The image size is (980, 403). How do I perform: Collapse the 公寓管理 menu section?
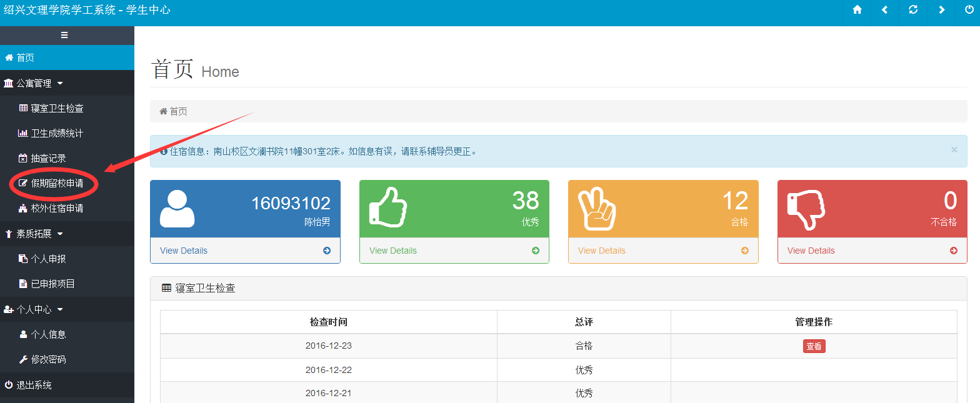point(34,83)
